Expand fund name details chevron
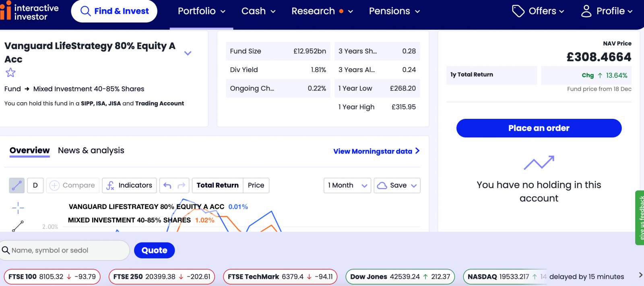This screenshot has width=644, height=286. pyautogui.click(x=188, y=53)
